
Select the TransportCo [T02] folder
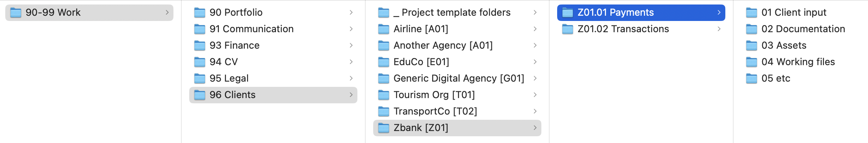457,111
